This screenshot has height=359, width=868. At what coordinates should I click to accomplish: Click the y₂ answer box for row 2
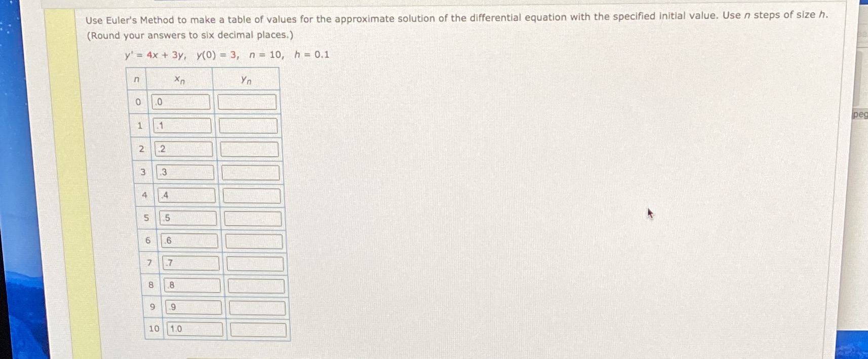tap(249, 148)
